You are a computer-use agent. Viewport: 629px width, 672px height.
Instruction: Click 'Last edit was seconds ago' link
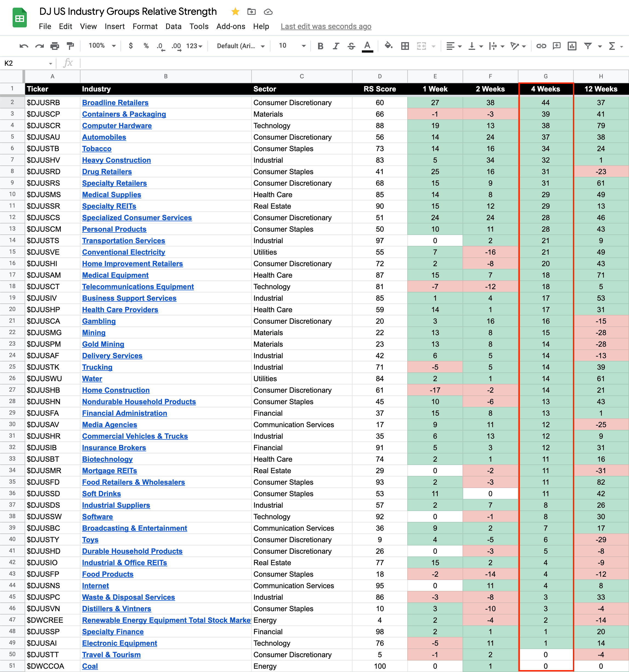326,26
